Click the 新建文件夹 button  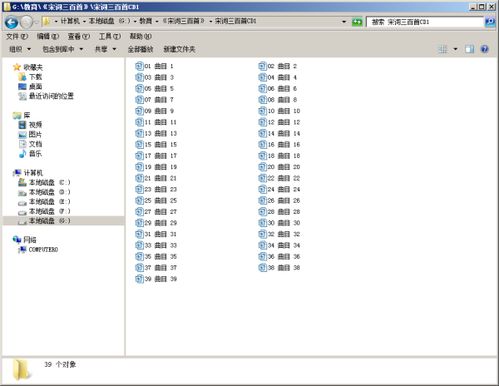(179, 49)
